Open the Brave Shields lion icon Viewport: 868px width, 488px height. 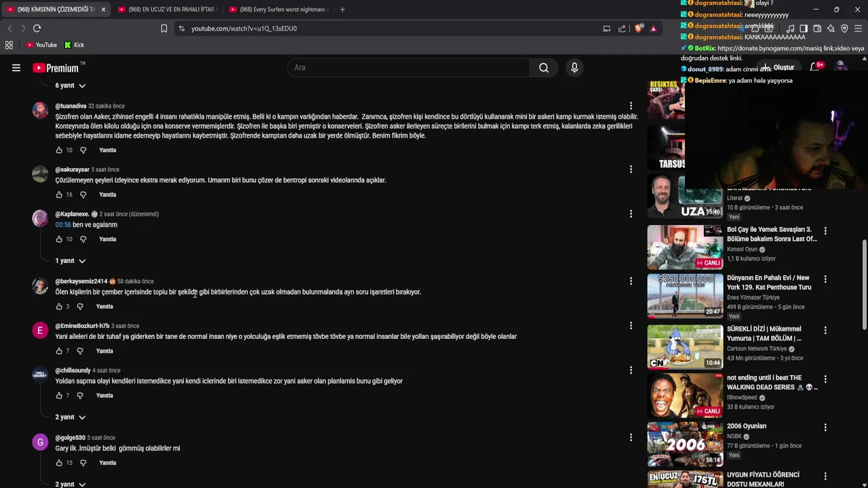[638, 28]
